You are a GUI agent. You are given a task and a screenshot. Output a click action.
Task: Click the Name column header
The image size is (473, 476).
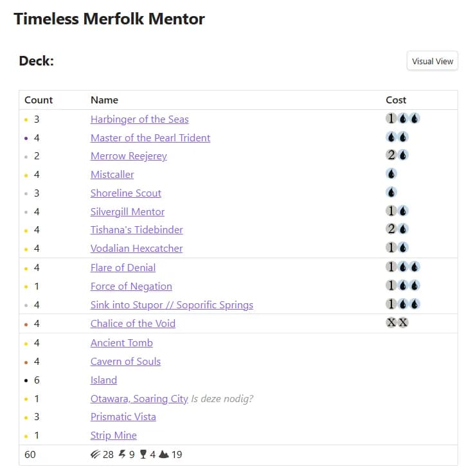(104, 100)
